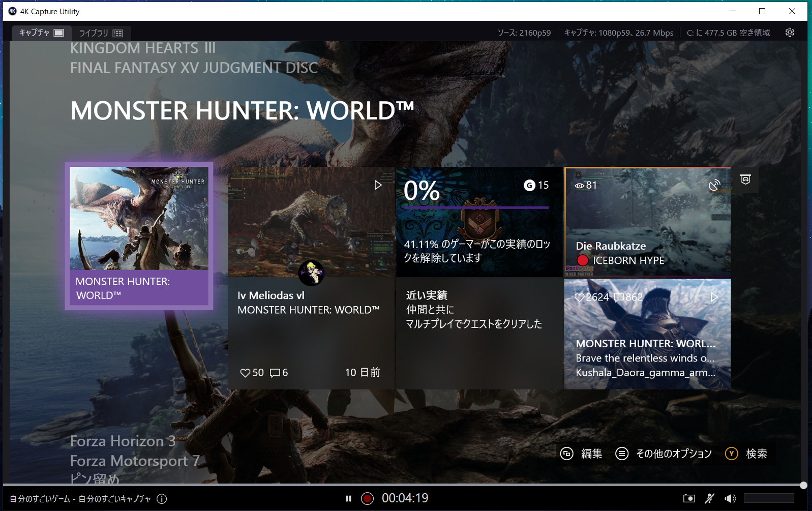The width and height of the screenshot is (812, 511).
Task: Click the recording timeline end handle
Action: (x=803, y=485)
